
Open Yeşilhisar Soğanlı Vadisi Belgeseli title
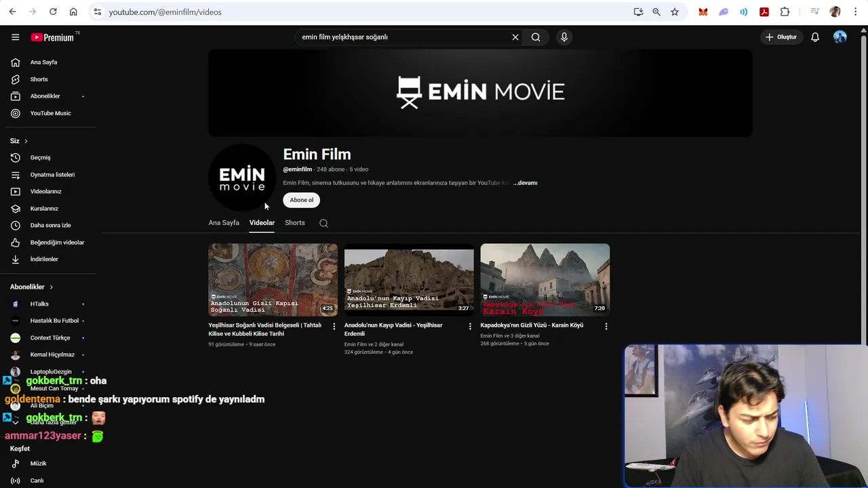pyautogui.click(x=265, y=329)
